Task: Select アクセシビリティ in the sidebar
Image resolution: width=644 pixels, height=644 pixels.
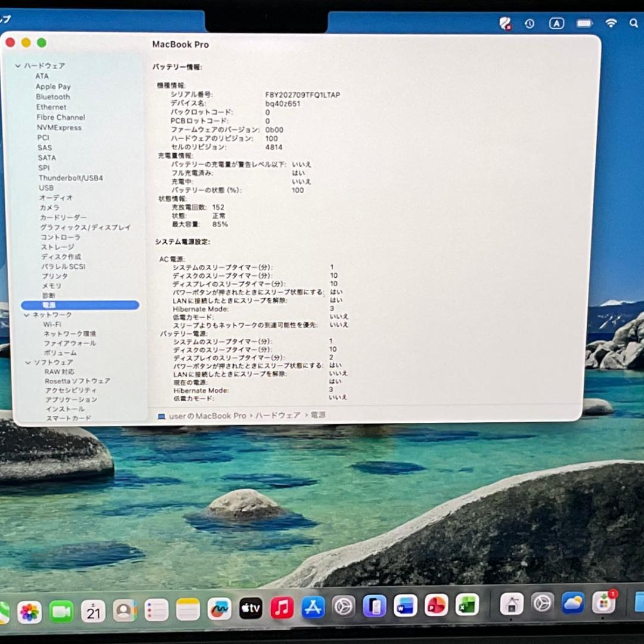Action: coord(71,391)
